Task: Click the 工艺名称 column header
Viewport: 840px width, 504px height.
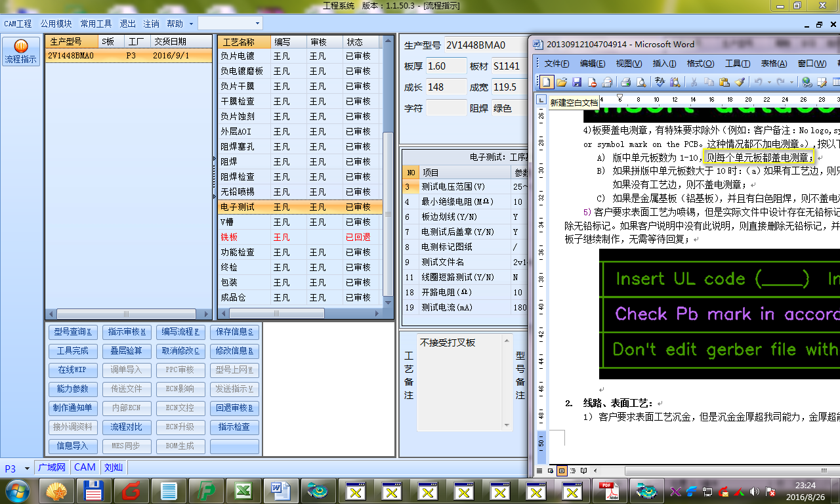Action: click(245, 42)
